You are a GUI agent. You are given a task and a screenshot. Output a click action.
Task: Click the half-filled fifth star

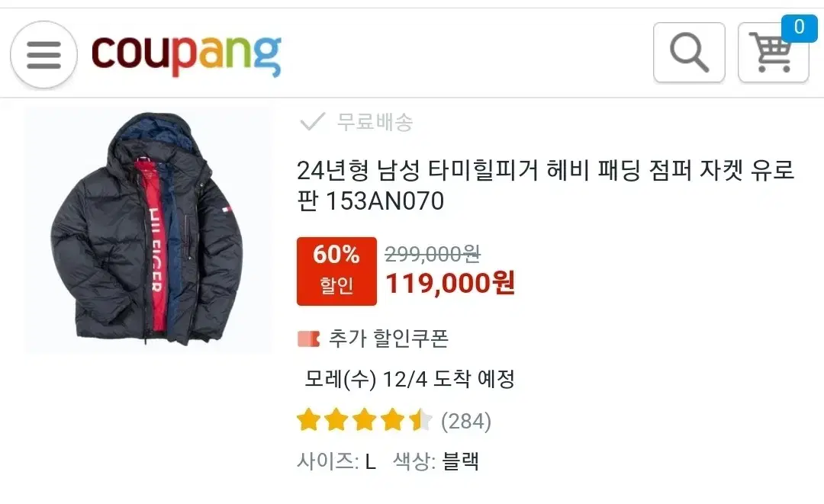(421, 421)
